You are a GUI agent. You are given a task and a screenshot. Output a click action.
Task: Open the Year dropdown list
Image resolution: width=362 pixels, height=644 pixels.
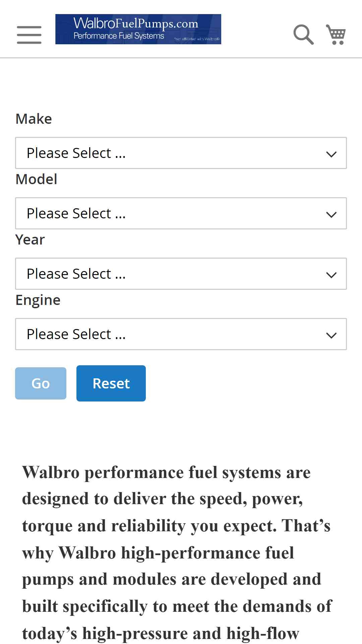181,274
